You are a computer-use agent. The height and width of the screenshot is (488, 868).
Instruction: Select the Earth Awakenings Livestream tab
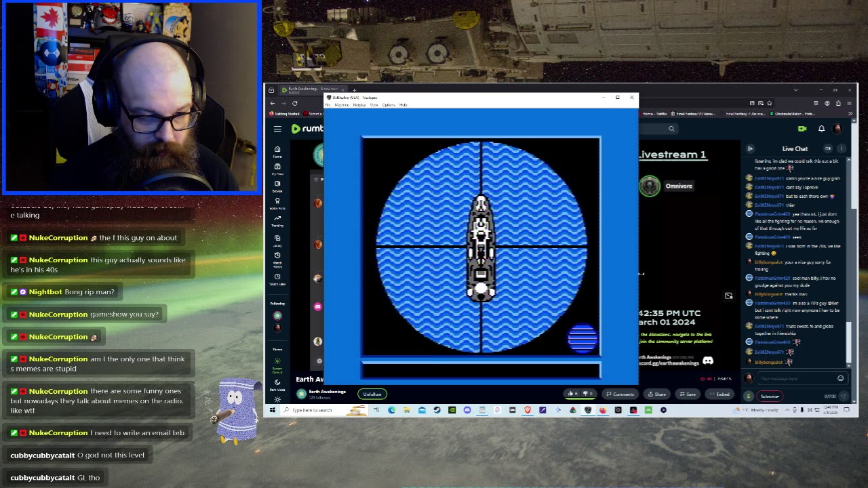(313, 89)
